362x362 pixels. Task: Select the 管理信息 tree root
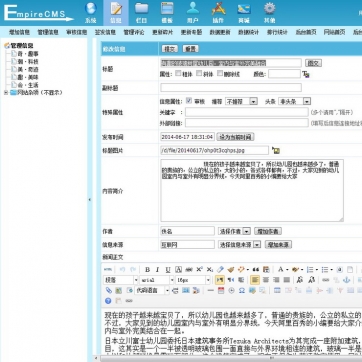[x=22, y=46]
